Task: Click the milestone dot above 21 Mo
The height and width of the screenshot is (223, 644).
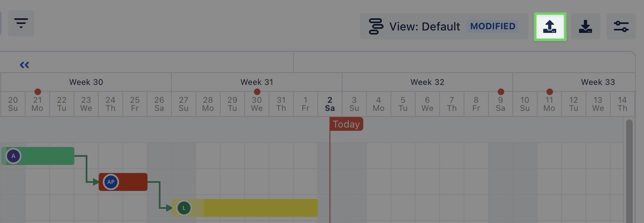Action: [x=38, y=92]
